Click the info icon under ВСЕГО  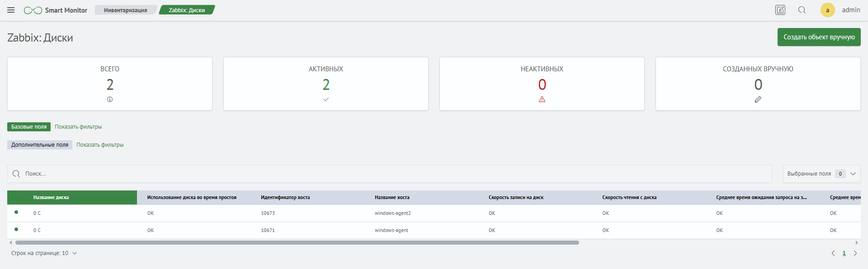click(x=110, y=99)
